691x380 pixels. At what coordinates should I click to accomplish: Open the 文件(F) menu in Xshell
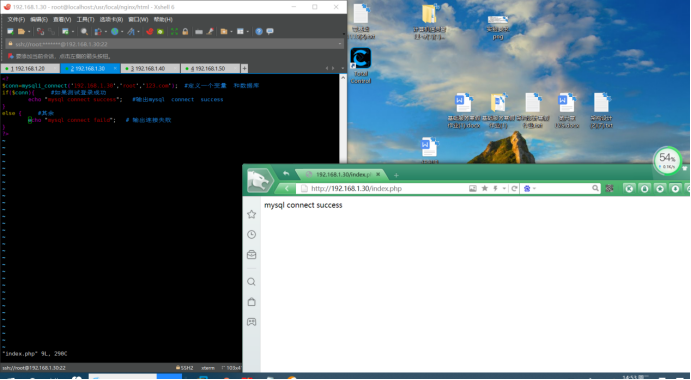[x=16, y=19]
